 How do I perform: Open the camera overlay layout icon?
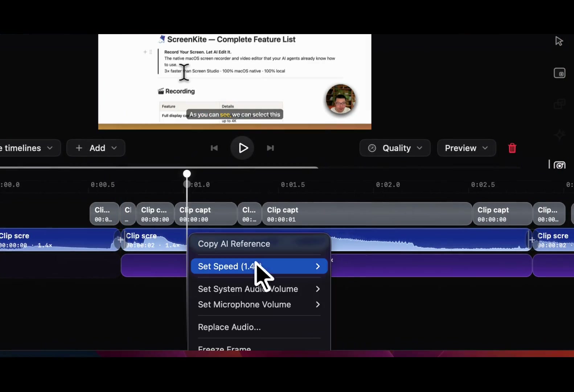[559, 73]
